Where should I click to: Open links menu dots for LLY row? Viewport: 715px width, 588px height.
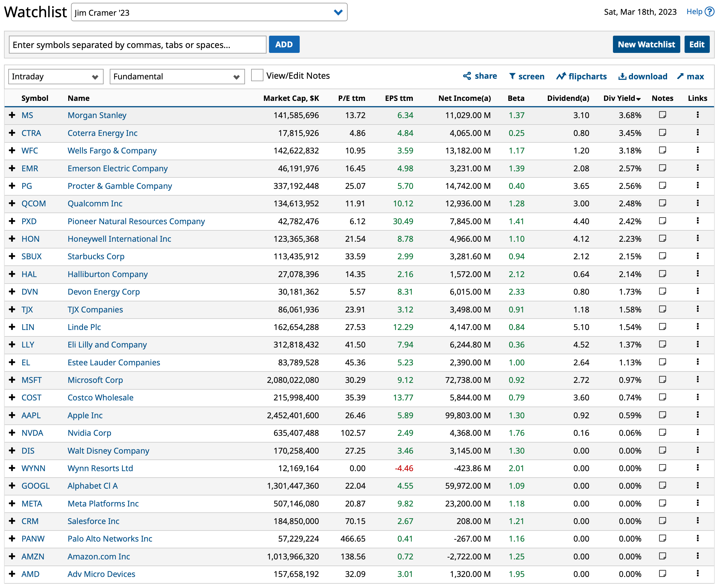coord(697,344)
